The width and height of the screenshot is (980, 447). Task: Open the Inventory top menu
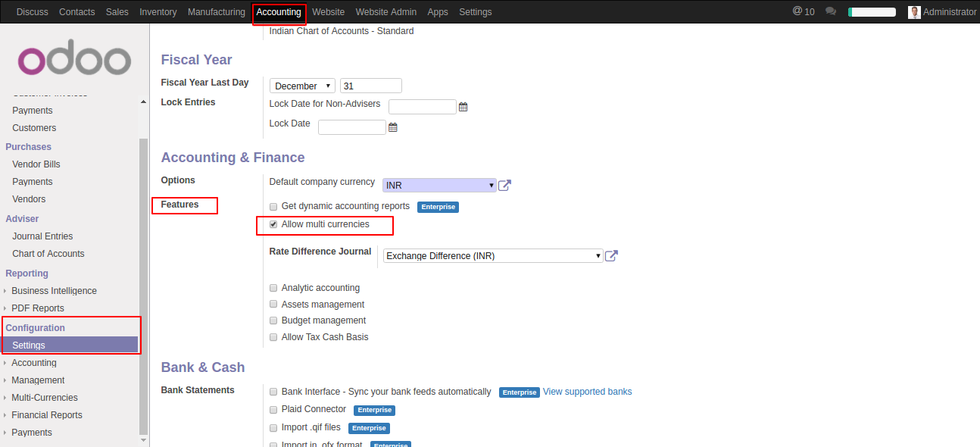[158, 12]
